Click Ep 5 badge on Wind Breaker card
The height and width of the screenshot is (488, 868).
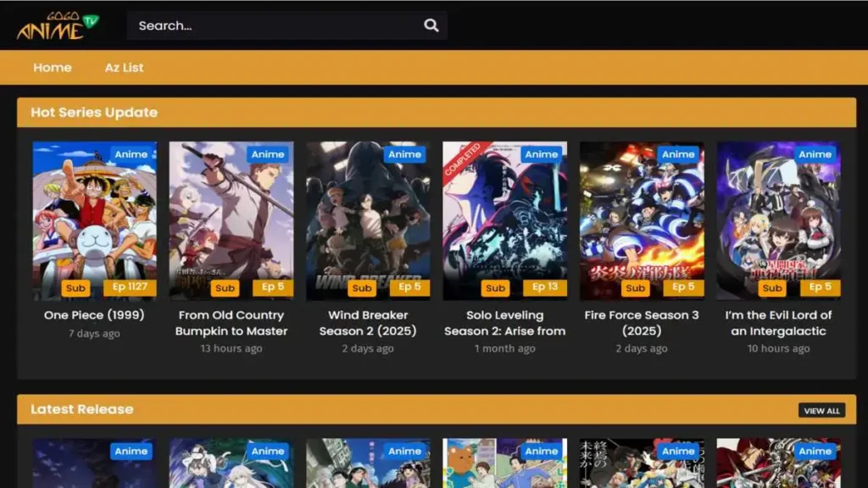tap(409, 286)
